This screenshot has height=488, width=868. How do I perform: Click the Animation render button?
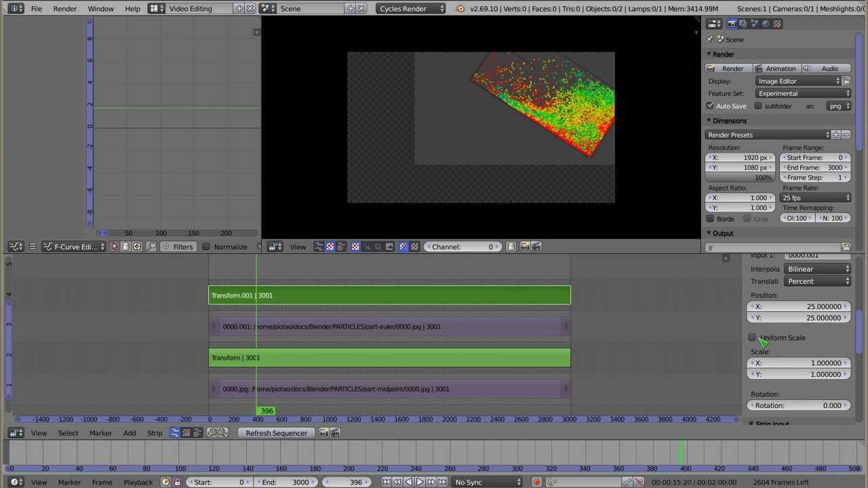[x=776, y=68]
